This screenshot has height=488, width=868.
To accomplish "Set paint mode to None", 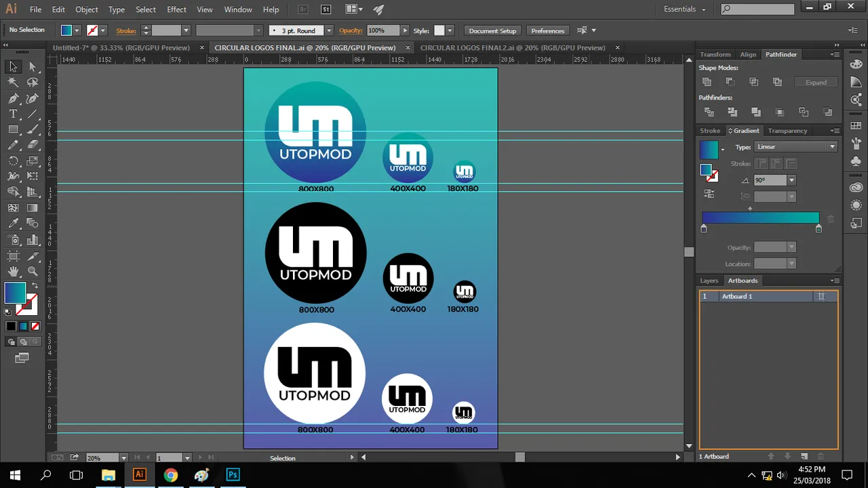I will [35, 326].
